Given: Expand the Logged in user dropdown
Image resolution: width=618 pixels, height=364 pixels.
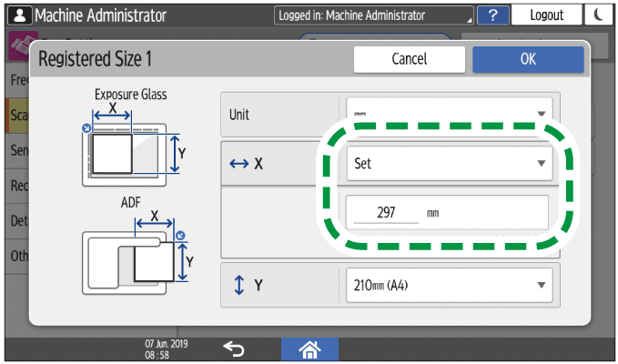Looking at the screenshot, I should 373,15.
